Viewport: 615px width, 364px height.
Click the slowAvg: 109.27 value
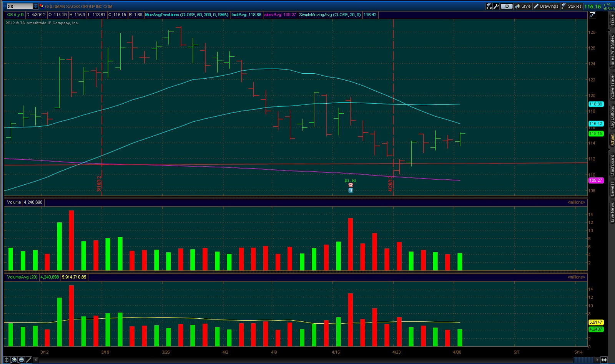point(280,15)
